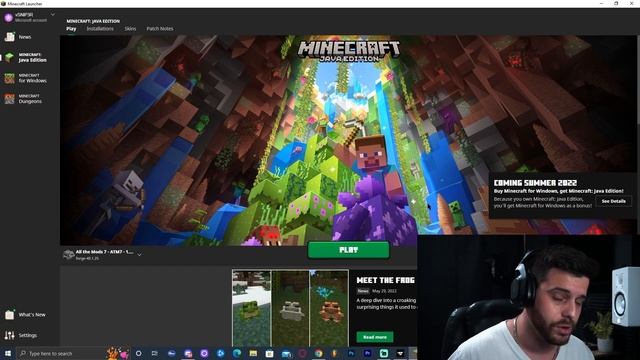The width and height of the screenshot is (640, 360).
Task: Switch to the Play tab
Action: 71,29
